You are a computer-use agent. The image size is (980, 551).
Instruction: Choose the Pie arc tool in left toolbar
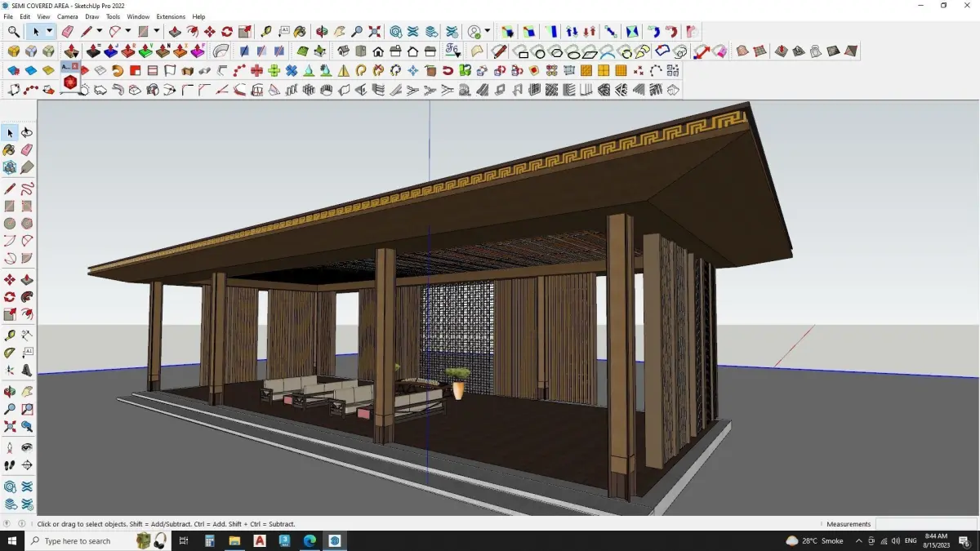(x=27, y=258)
